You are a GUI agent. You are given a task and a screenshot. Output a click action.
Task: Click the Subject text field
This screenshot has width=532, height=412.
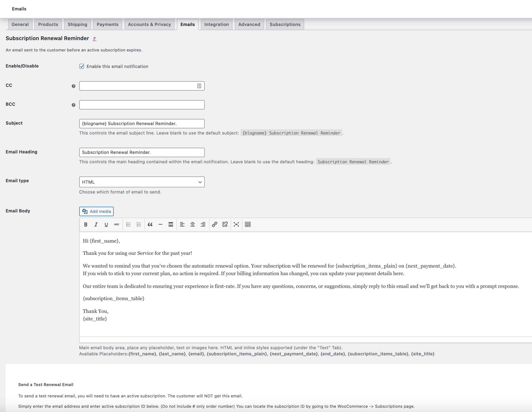pos(142,124)
